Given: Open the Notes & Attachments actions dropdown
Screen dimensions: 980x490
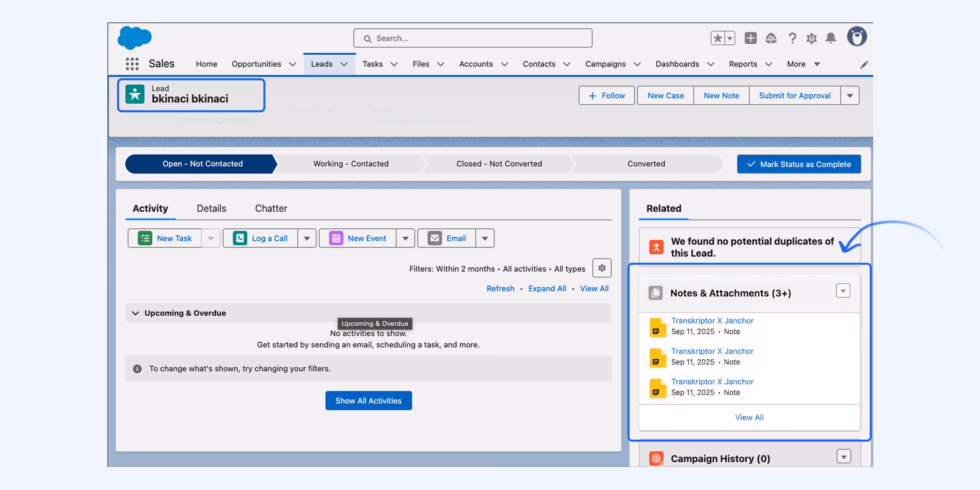Looking at the screenshot, I should [843, 291].
